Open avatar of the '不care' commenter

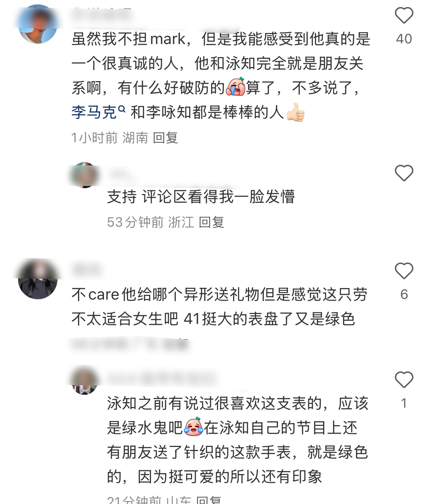pos(38,280)
